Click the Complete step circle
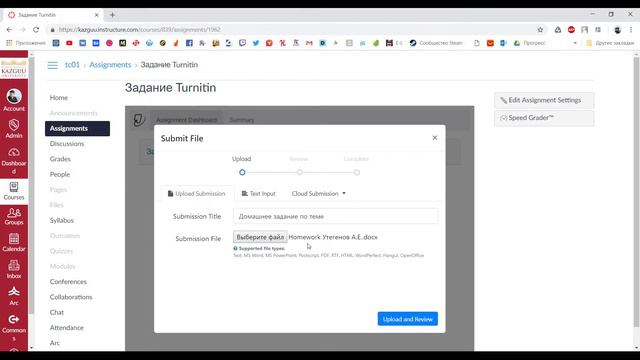Image resolution: width=640 pixels, height=360 pixels. 357,172
